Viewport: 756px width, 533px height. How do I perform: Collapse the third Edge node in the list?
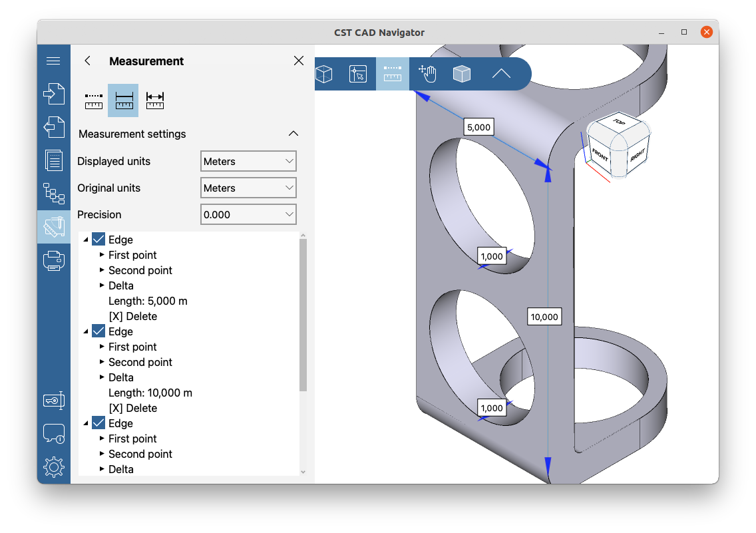click(86, 423)
